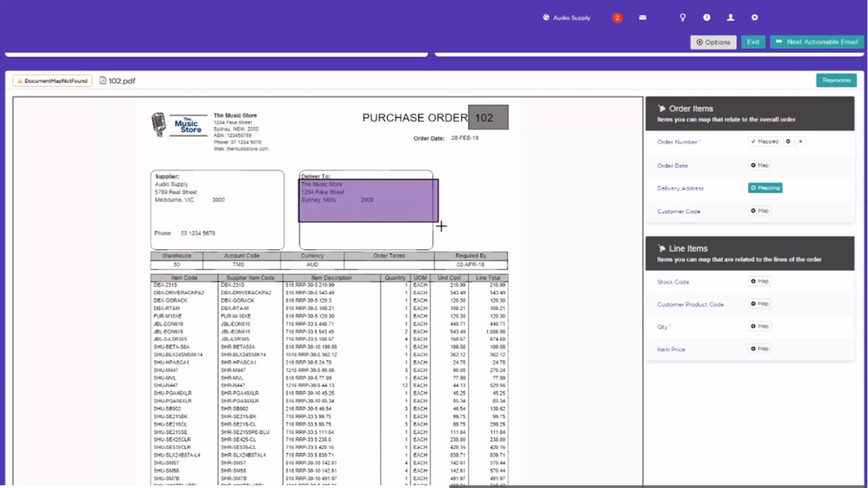Open the mail envelope icon
This screenshot has width=868, height=488.
642,18
